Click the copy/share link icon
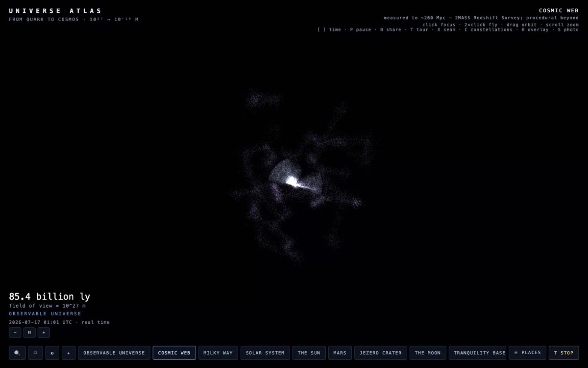588x368 pixels. tap(35, 353)
